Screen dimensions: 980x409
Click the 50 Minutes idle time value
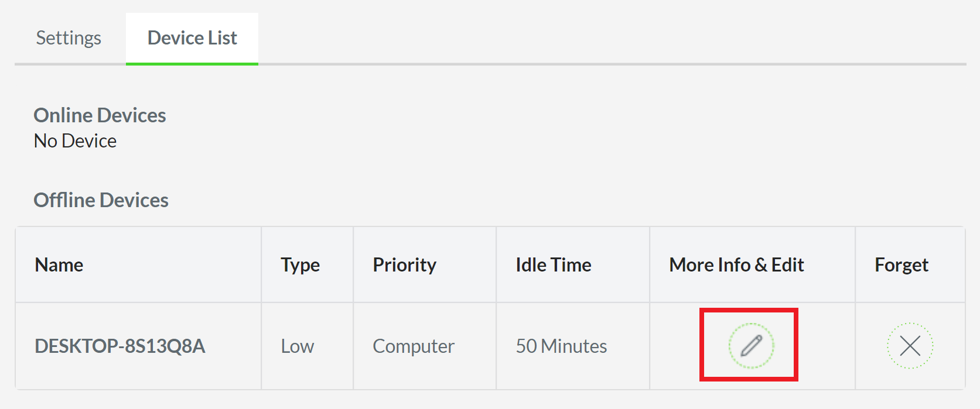tap(561, 346)
